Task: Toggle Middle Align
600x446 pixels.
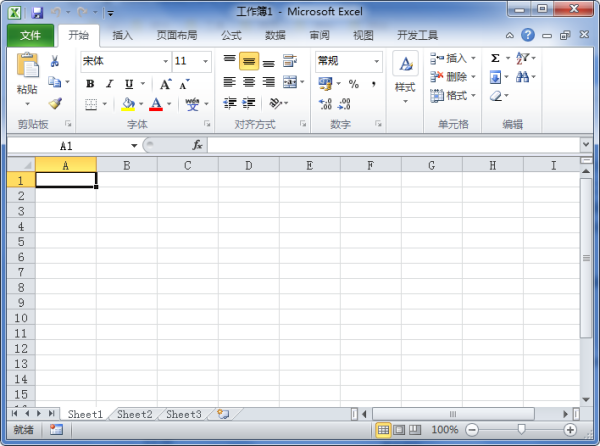Action: click(249, 61)
